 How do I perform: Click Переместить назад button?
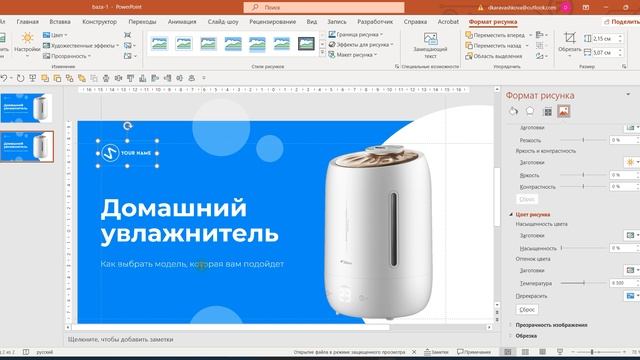click(495, 46)
